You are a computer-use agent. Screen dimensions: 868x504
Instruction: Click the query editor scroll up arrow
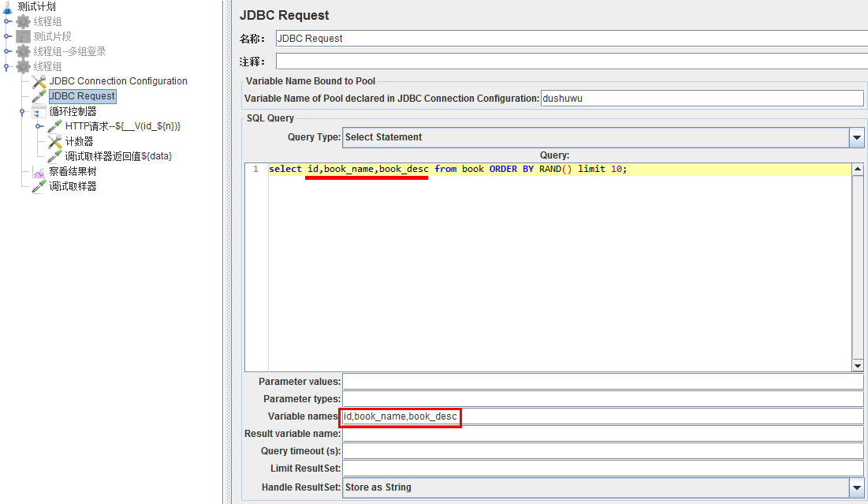(x=858, y=169)
